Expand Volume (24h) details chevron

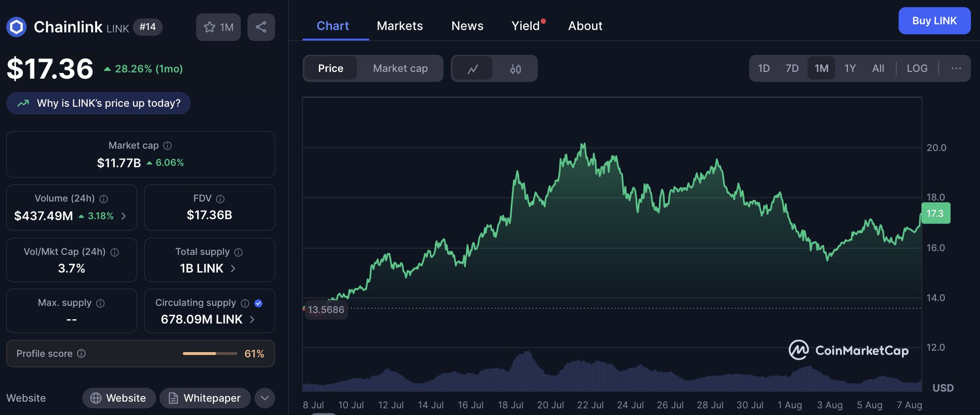point(124,216)
